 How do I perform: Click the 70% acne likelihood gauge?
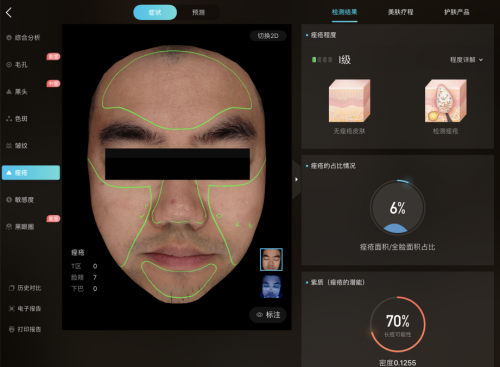tap(397, 324)
